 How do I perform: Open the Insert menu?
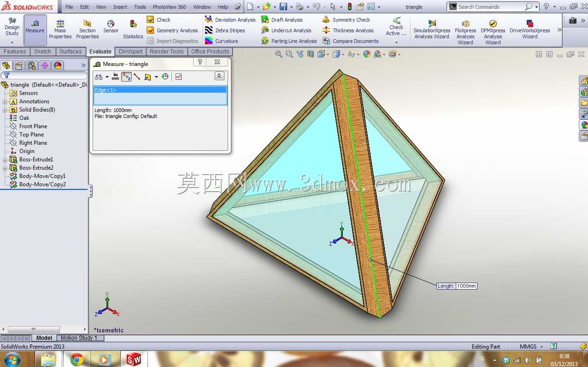tap(120, 7)
